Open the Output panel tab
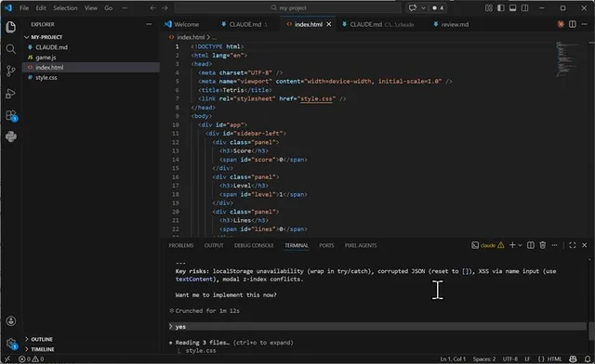This screenshot has height=364, width=595. pyautogui.click(x=214, y=245)
